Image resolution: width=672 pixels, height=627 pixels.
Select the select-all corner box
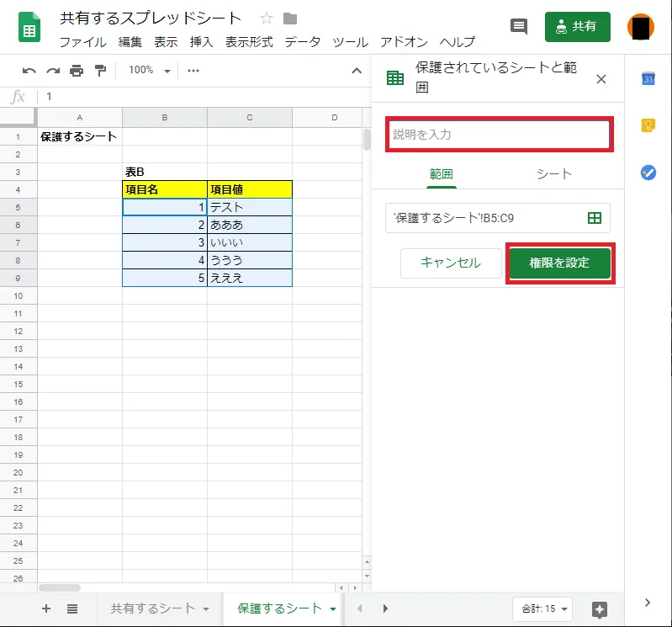pos(18,117)
